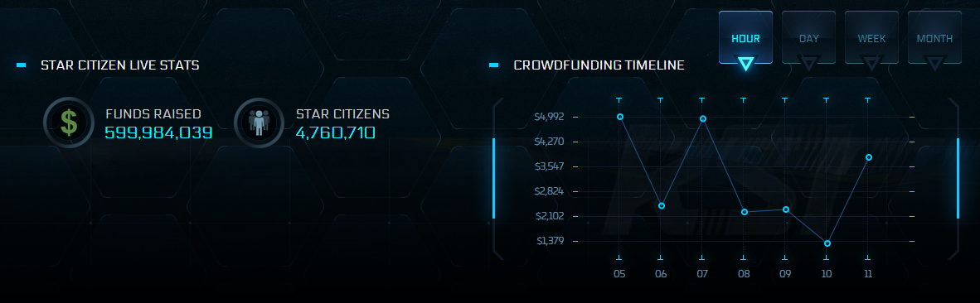Click the peak data point at hour 07
980x303 pixels.
[x=703, y=118]
